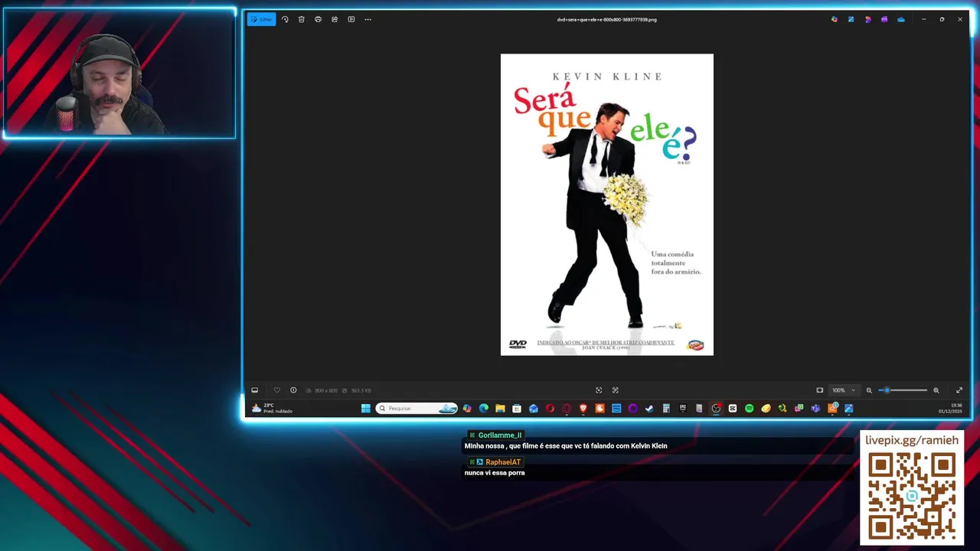Click the Pesquisar taskbar search box
Viewport: 980px width, 551px height.
[416, 408]
